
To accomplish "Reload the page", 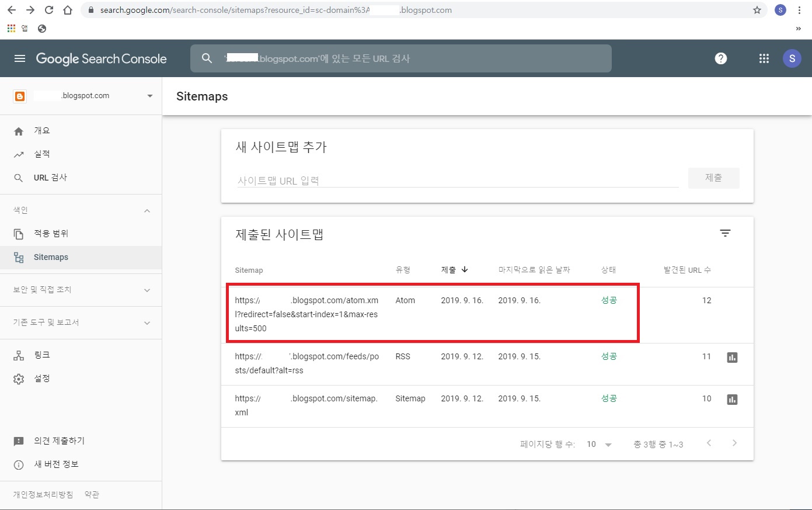I will 49,10.
